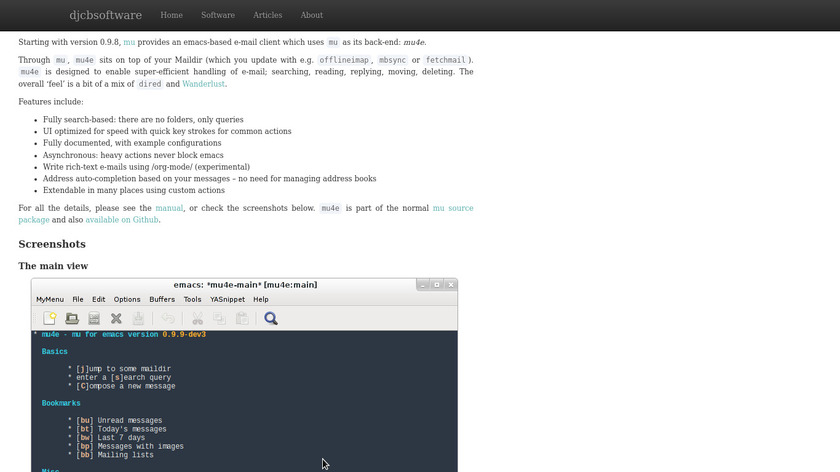Screen dimensions: 840x472
Task: Minimize the emacs window in screenshot
Action: [423, 285]
